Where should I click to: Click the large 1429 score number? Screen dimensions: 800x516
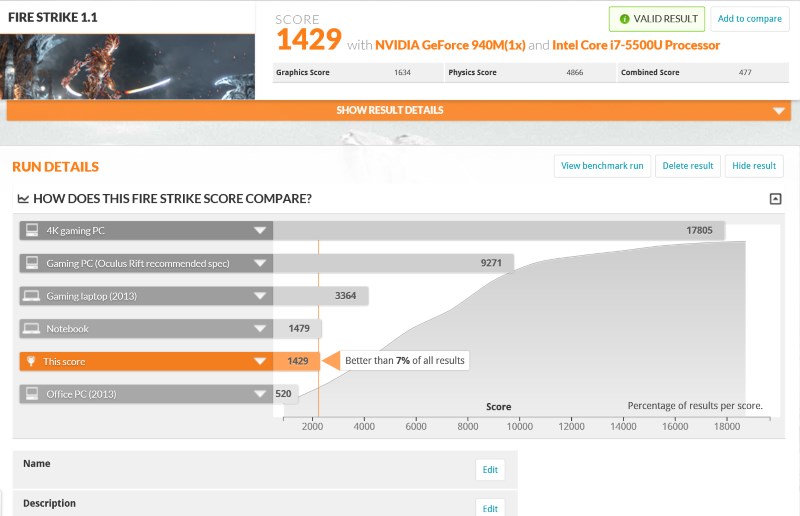309,39
